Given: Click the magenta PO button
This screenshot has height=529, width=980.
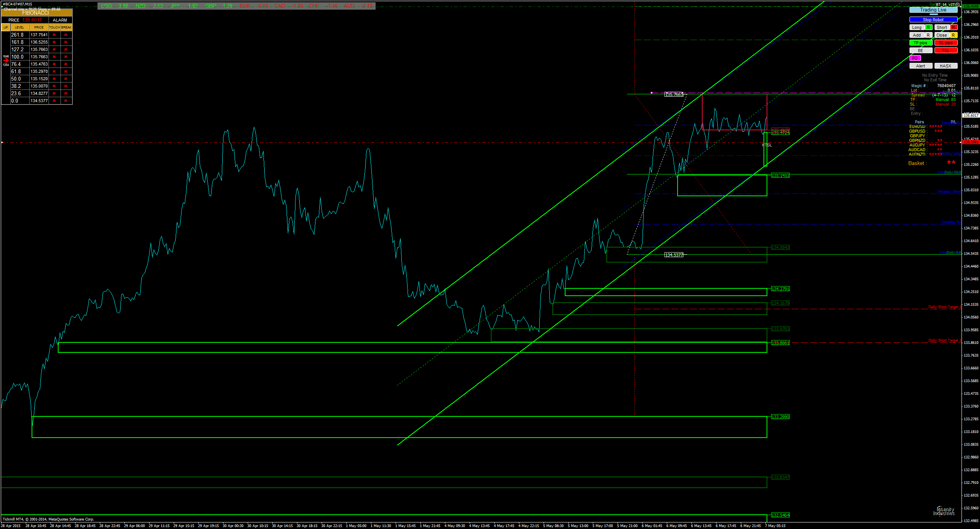Looking at the screenshot, I should pyautogui.click(x=915, y=58).
